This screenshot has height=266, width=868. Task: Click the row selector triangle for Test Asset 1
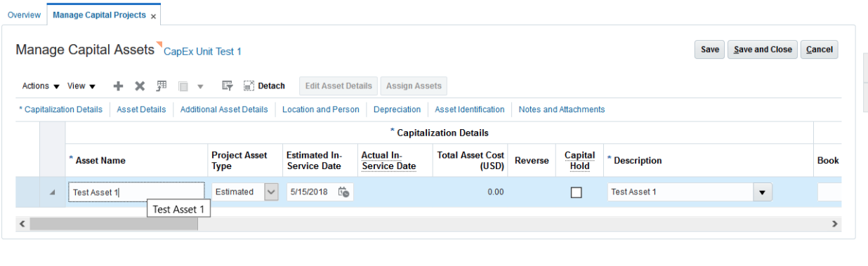[53, 192]
